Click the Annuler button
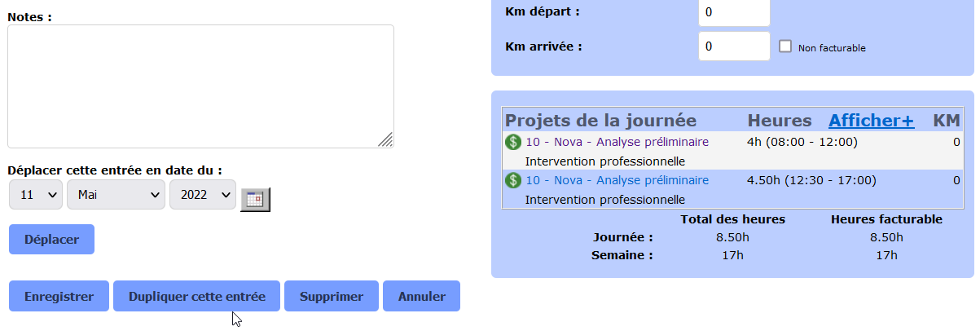 pyautogui.click(x=421, y=297)
